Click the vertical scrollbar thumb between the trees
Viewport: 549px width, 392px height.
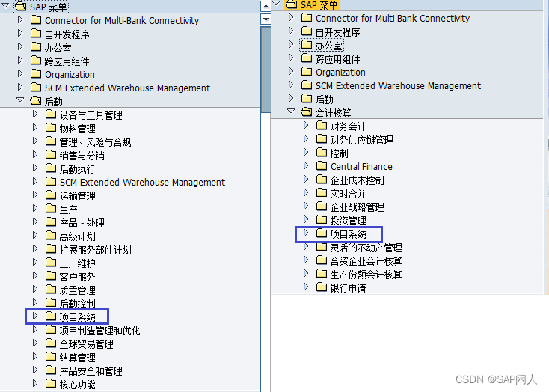266,70
